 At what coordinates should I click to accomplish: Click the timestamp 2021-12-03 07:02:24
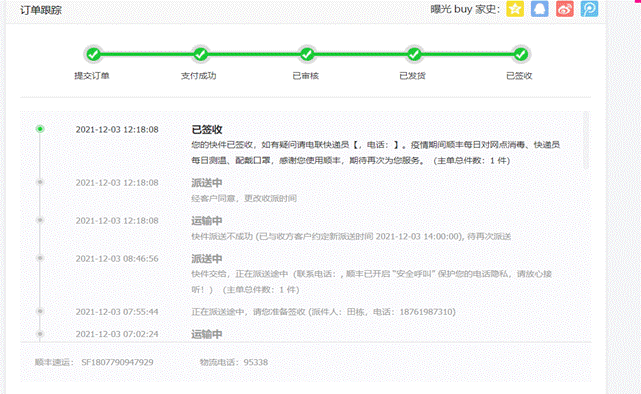[117, 334]
